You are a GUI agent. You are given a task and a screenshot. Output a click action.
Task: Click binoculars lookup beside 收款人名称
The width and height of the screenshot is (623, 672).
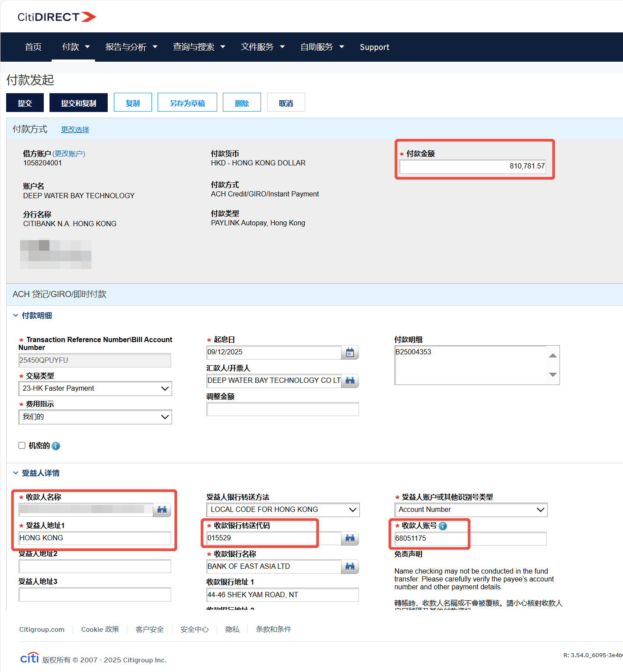tap(162, 510)
